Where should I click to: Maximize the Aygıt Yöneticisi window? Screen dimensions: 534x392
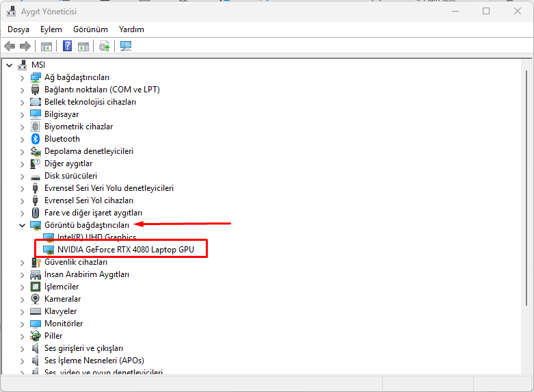pos(486,11)
